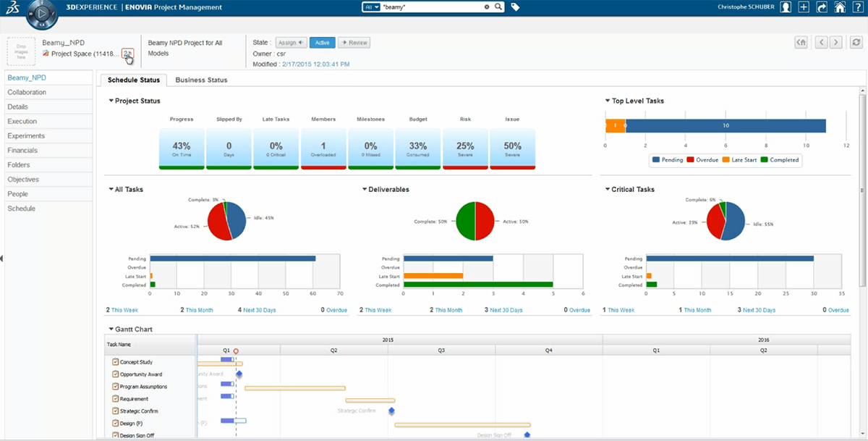The image size is (868, 441).
Task: Go forward with the right chevron button
Action: [x=836, y=42]
